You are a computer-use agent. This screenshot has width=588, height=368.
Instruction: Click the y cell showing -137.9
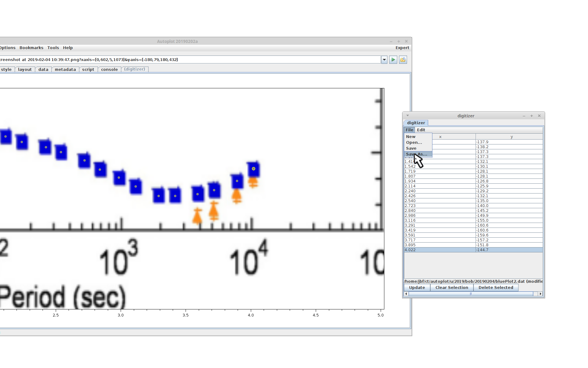click(x=509, y=142)
